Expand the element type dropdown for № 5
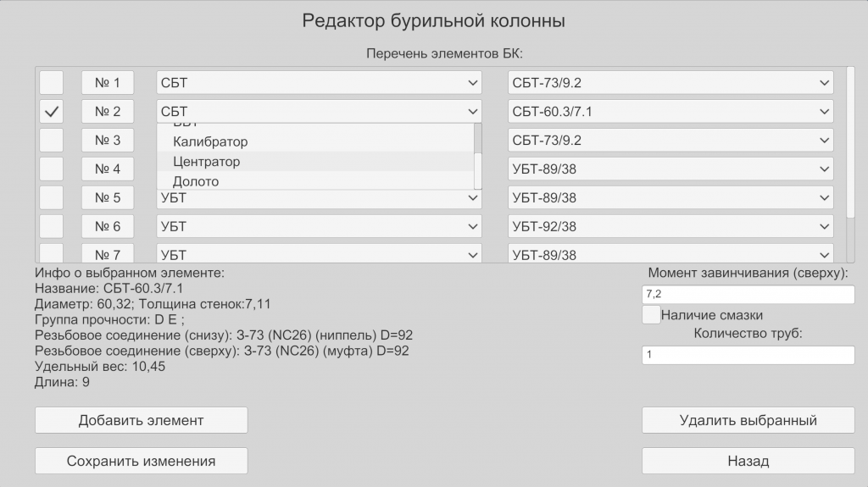 (319, 198)
